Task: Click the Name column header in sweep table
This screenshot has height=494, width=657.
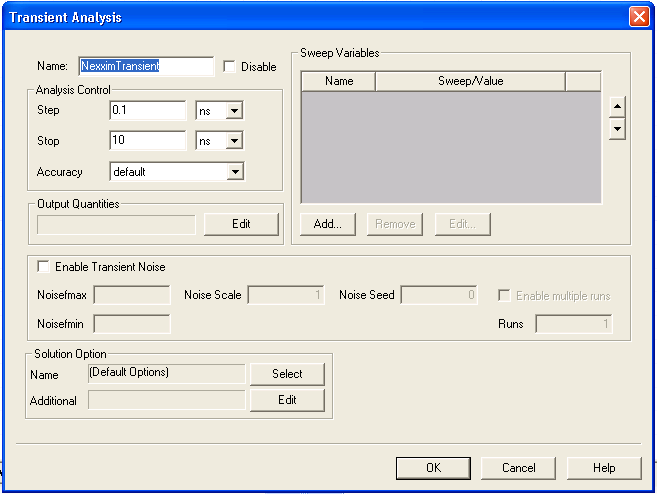Action: point(339,81)
